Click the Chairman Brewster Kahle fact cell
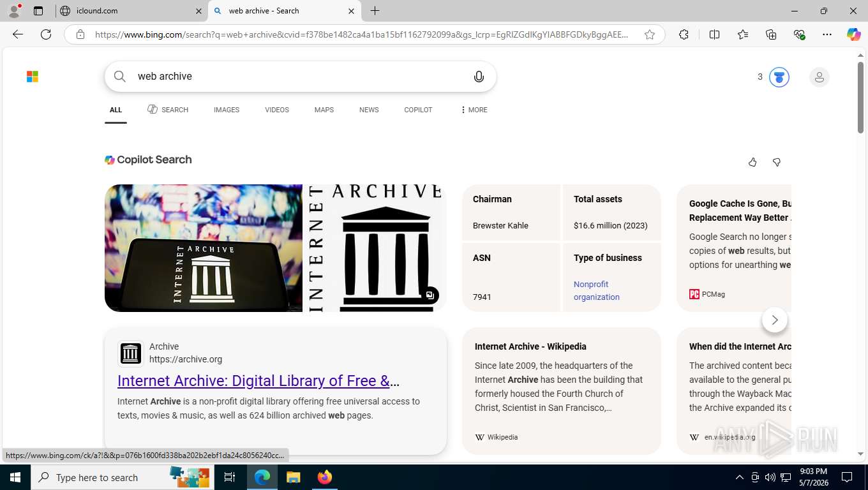 (x=511, y=212)
